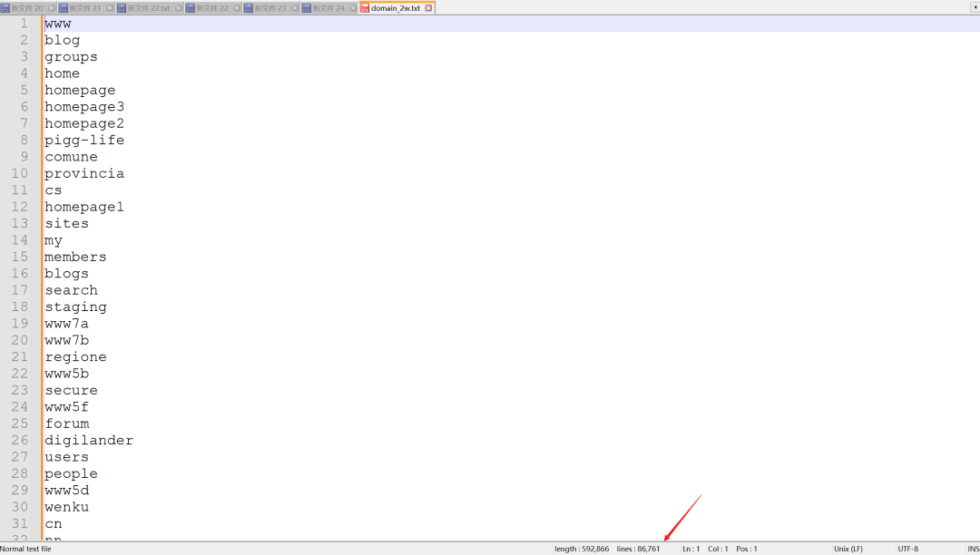The width and height of the screenshot is (980, 555).
Task: Toggle INS insert mode in status bar
Action: (973, 549)
